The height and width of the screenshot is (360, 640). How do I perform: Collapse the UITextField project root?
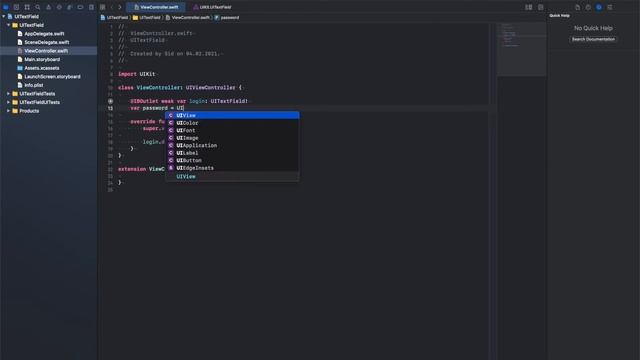tap(4, 16)
